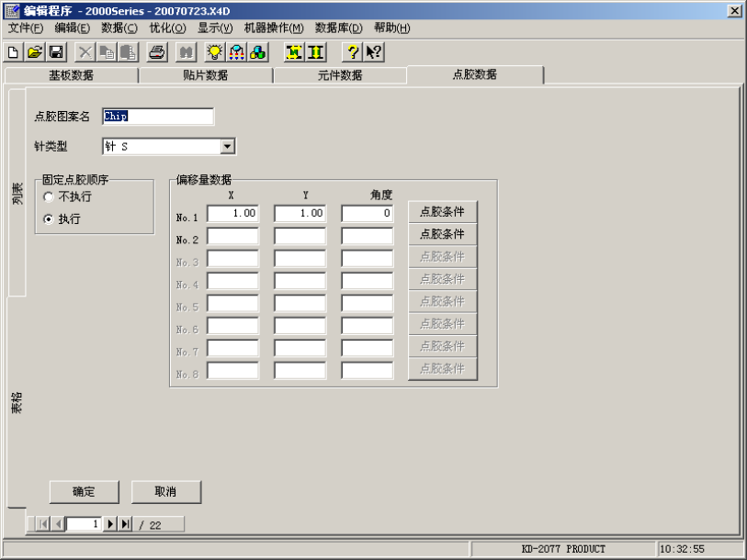Print with the printer icon
Screen dimensions: 747x560
coord(157,52)
